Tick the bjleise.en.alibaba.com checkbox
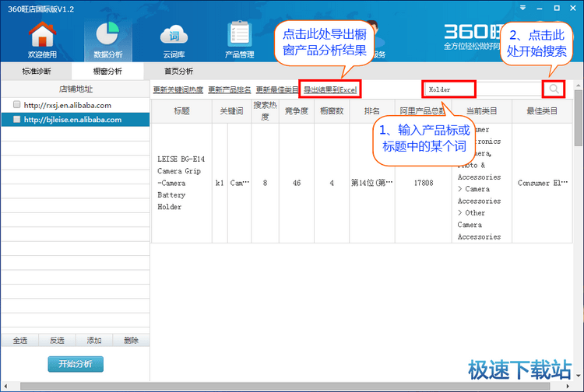Image resolution: width=584 pixels, height=392 pixels. pos(16,119)
